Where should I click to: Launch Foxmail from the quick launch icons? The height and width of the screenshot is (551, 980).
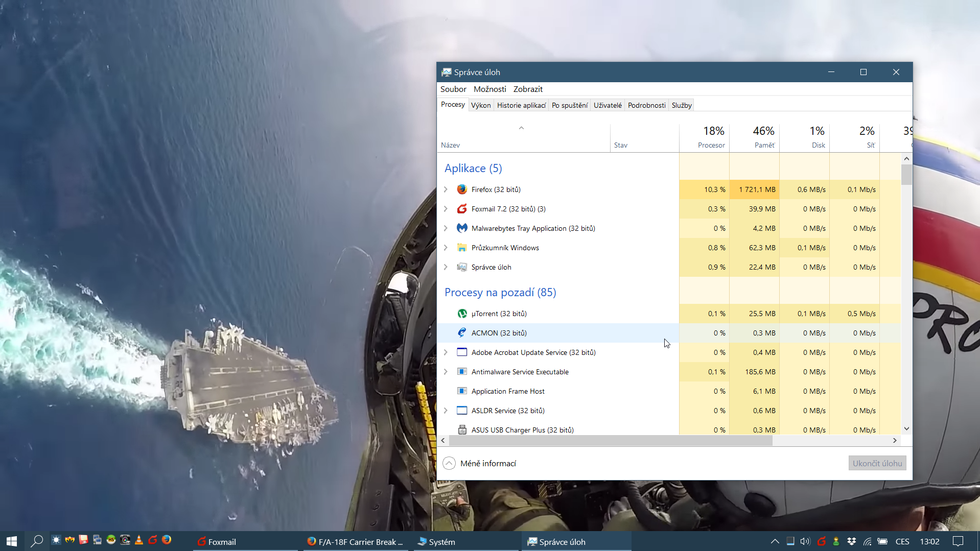point(153,540)
